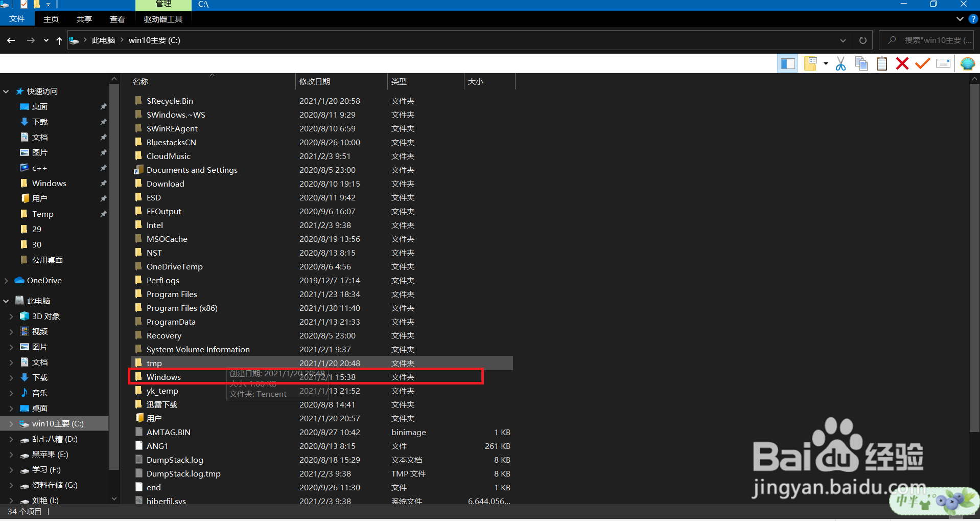Expand the OneDrive tree entry
Screen dimensions: 980x521
click(x=5, y=280)
